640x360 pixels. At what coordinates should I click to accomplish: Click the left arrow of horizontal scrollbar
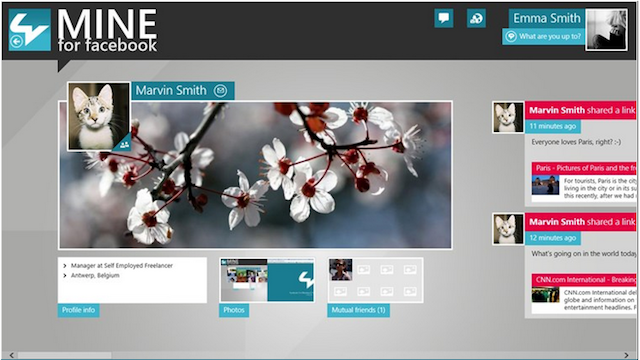[11, 355]
